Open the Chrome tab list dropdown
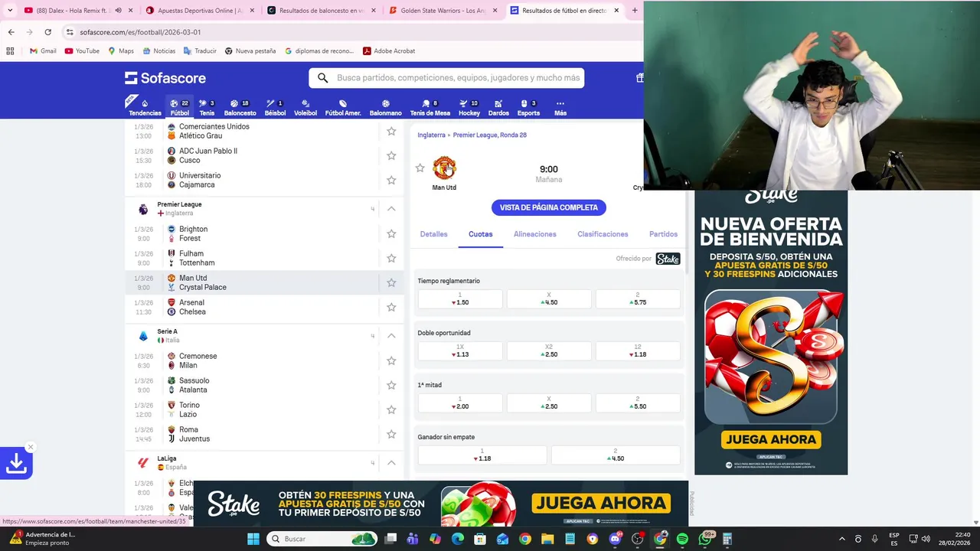The height and width of the screenshot is (551, 980). (10, 11)
